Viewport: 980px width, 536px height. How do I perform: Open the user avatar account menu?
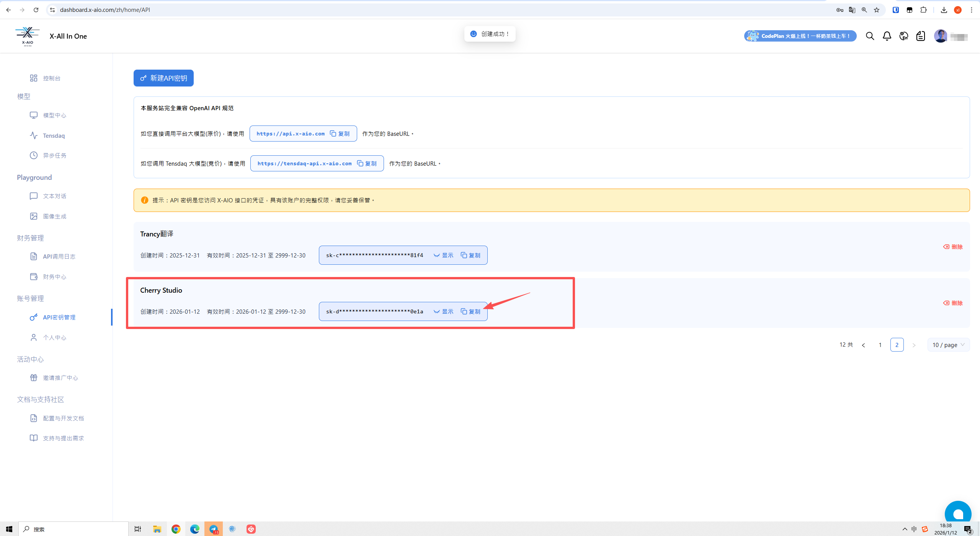tap(941, 36)
